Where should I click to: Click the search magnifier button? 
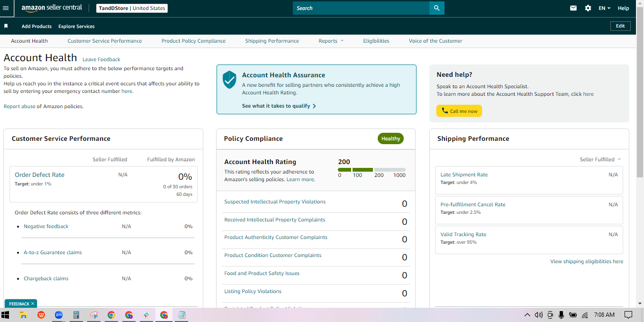point(436,8)
